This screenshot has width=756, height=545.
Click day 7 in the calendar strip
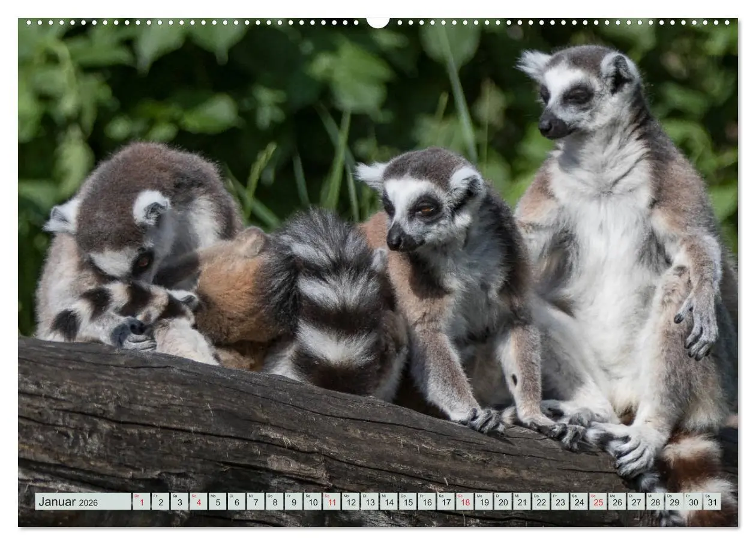pyautogui.click(x=255, y=502)
